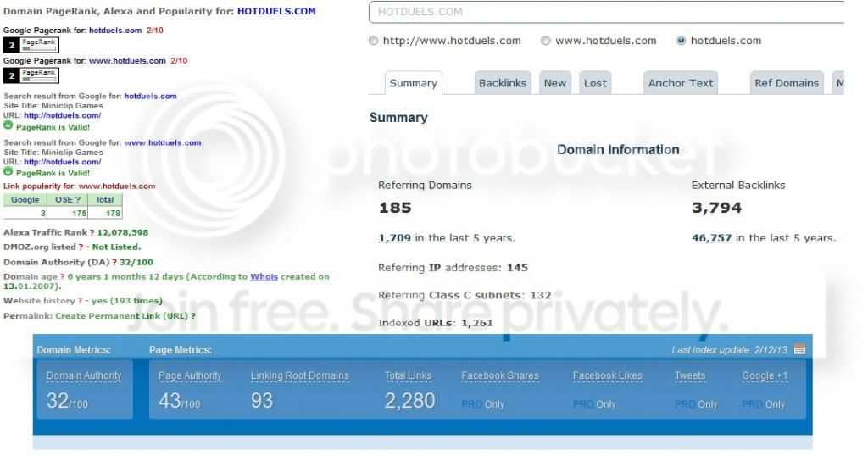868x456 pixels.
Task: Select the http://www.hotduels.com radio option
Action: click(374, 41)
